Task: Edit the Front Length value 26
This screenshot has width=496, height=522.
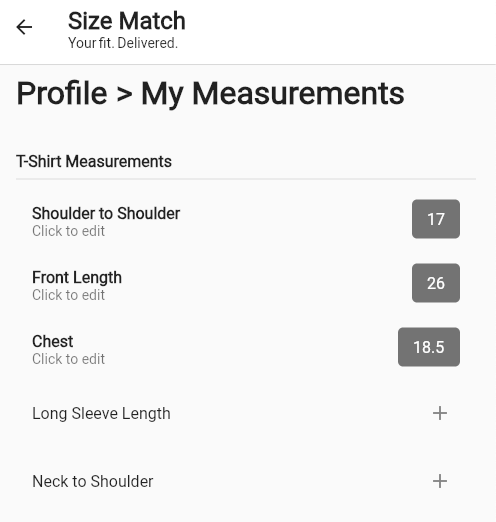Action: coord(436,283)
